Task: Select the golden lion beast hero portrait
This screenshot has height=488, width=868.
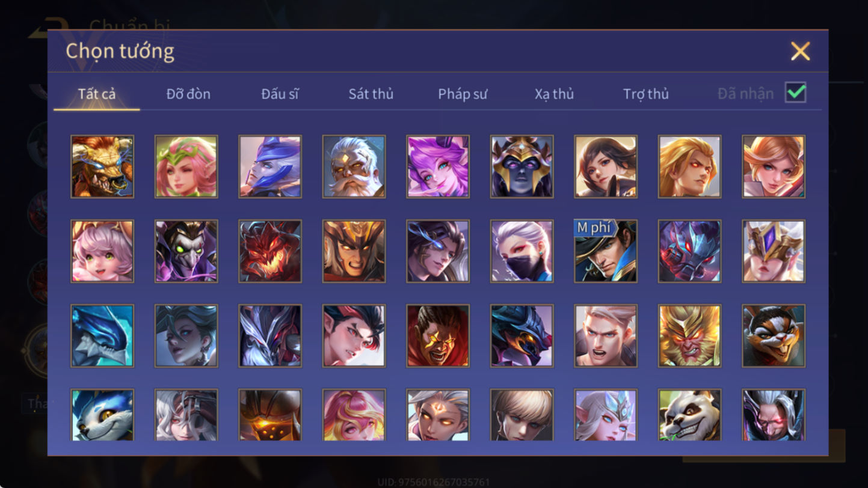Action: [102, 166]
